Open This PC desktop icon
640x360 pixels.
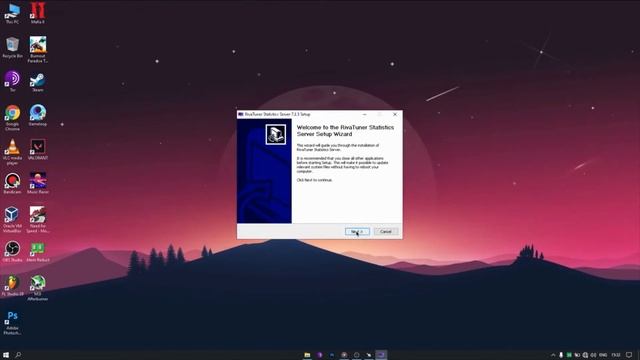coord(12,14)
